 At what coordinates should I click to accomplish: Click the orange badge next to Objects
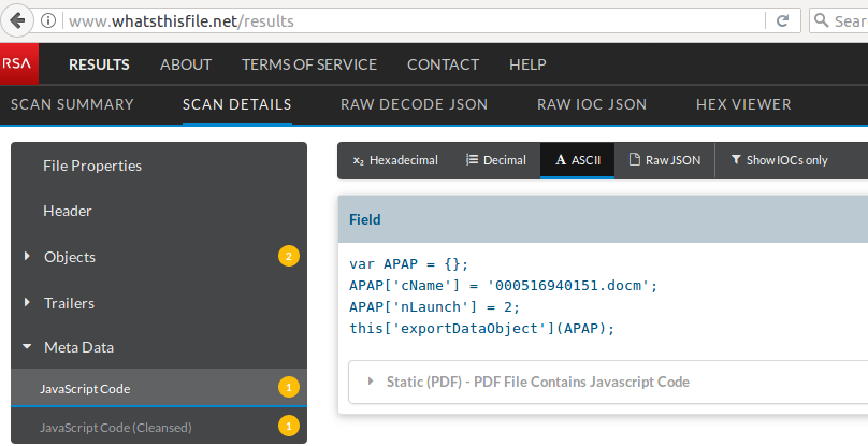pyautogui.click(x=288, y=256)
